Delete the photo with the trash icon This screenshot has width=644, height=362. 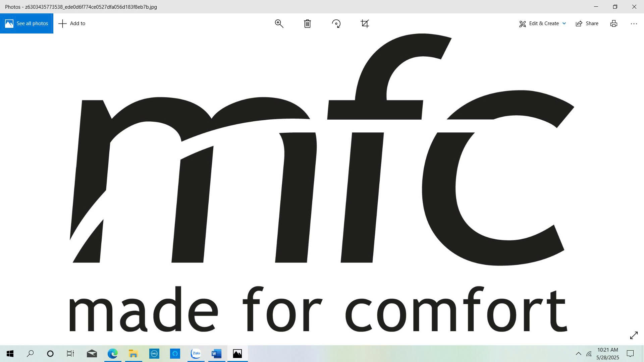pyautogui.click(x=307, y=23)
